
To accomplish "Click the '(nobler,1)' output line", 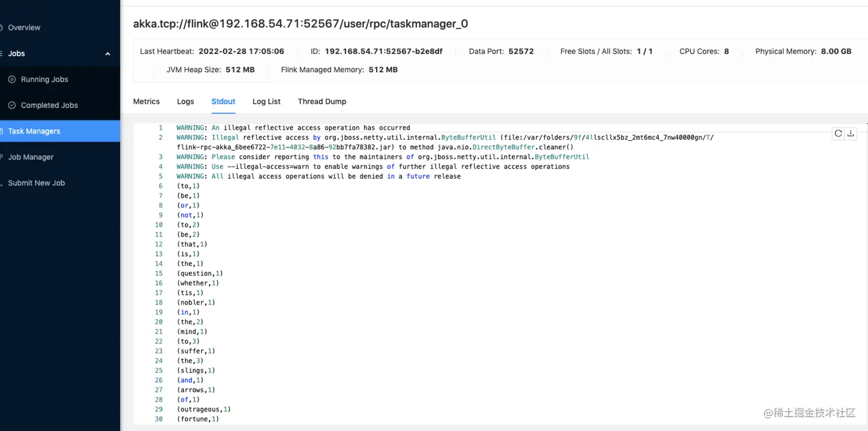I will [196, 302].
